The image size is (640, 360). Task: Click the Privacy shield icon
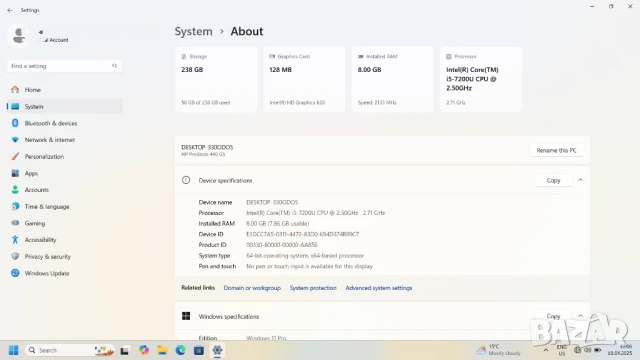[15, 256]
